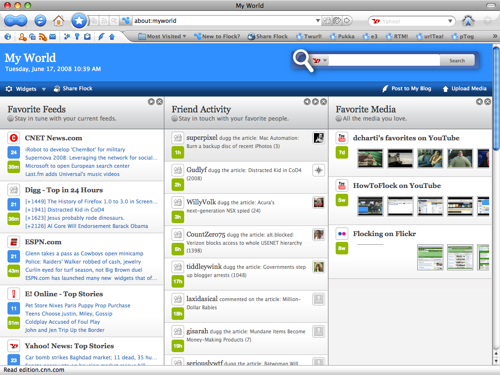Screen dimensions: 500x375
Task: Open webmail envelope icon in Flock toolbar
Action: (x=53, y=37)
